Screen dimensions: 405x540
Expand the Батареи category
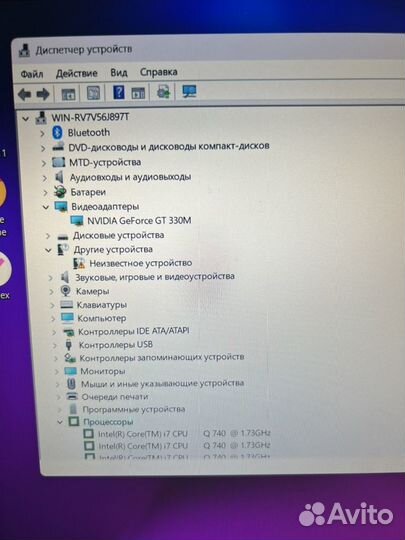pyautogui.click(x=45, y=193)
